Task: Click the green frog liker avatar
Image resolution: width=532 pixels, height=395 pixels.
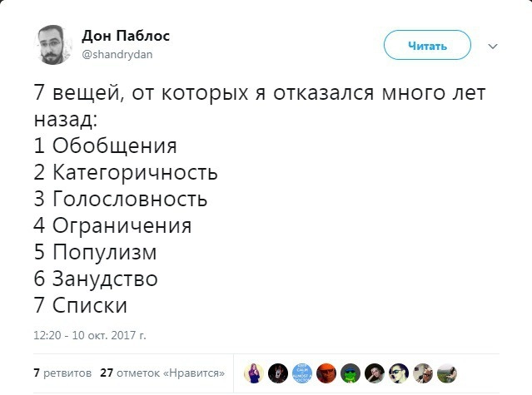Action: 351,373
